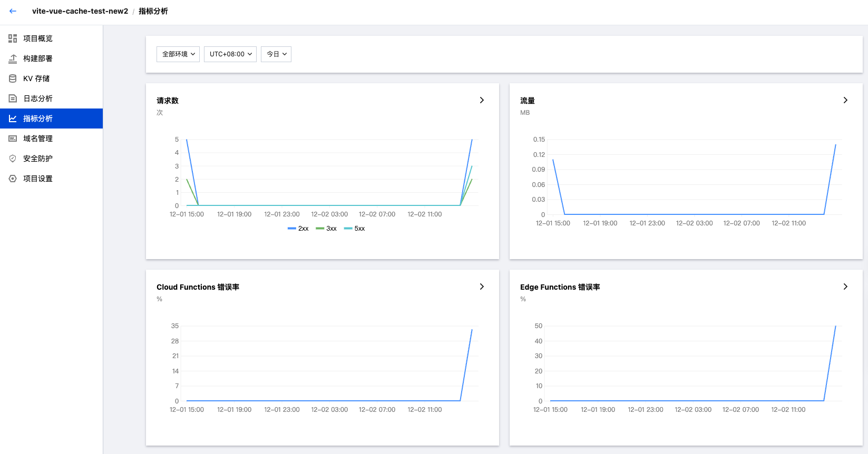This screenshot has width=868, height=454.
Task: Click the KV 存储 database icon
Action: pyautogui.click(x=13, y=78)
